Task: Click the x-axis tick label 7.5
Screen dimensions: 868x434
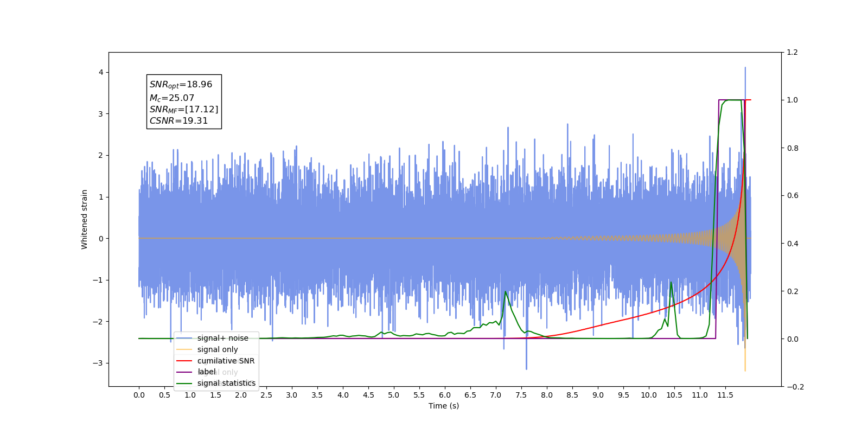Action: [x=521, y=395]
